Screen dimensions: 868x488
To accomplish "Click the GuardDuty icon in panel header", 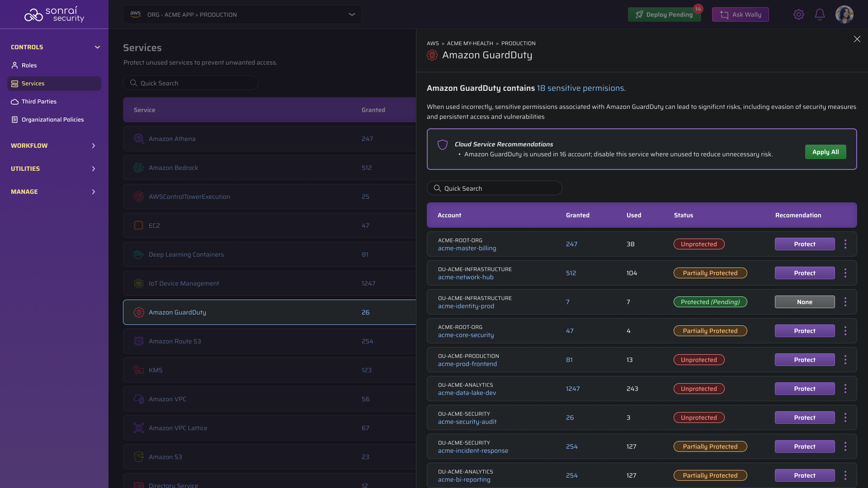I will [x=432, y=55].
